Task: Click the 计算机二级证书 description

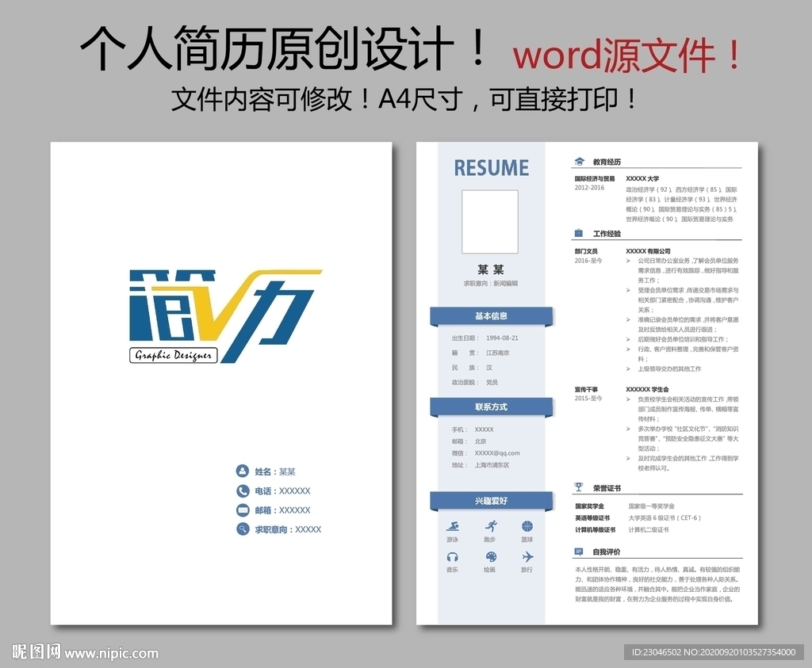Action: click(x=649, y=530)
